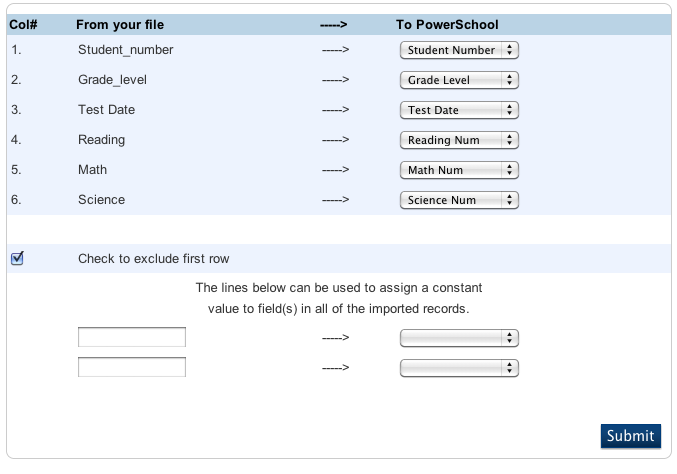677x474 pixels.
Task: Click the Test Date label under From your file
Action: [x=106, y=110]
